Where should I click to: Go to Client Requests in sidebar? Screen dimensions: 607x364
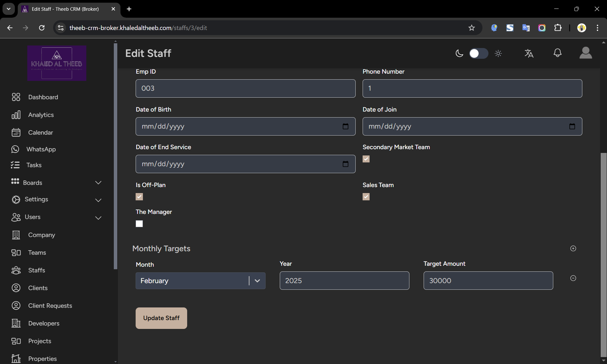pyautogui.click(x=50, y=306)
